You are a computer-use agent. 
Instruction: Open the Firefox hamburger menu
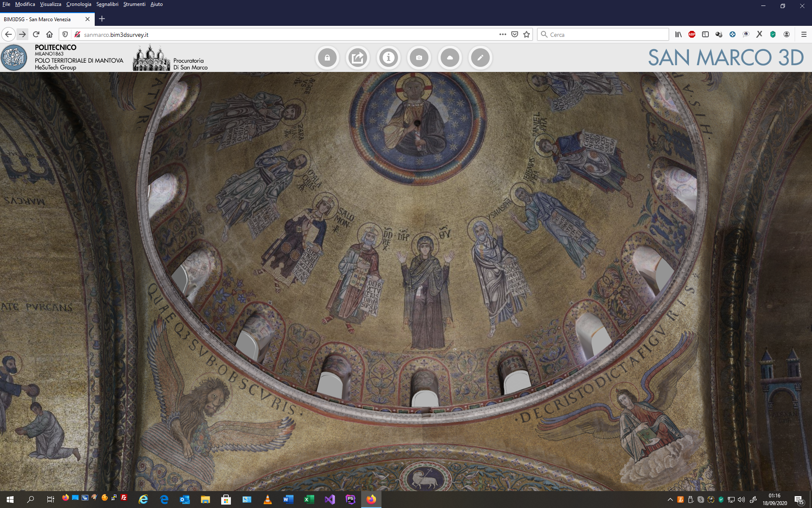[804, 35]
